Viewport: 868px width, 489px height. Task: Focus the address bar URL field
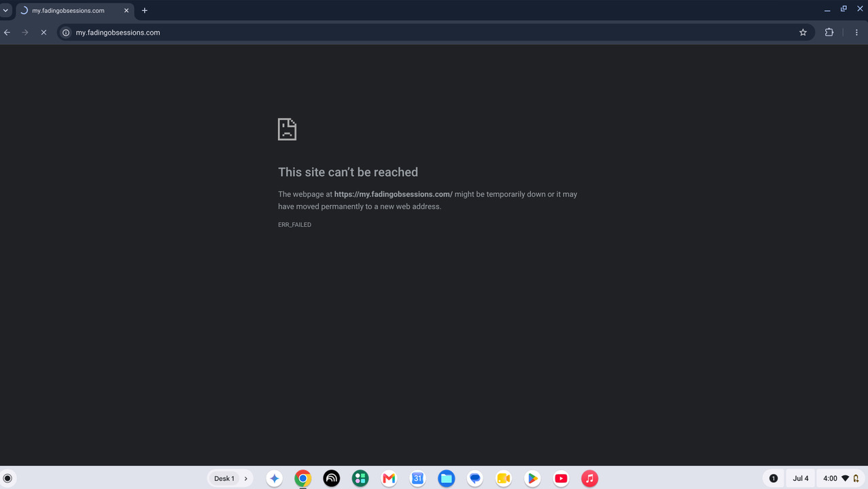pos(435,33)
